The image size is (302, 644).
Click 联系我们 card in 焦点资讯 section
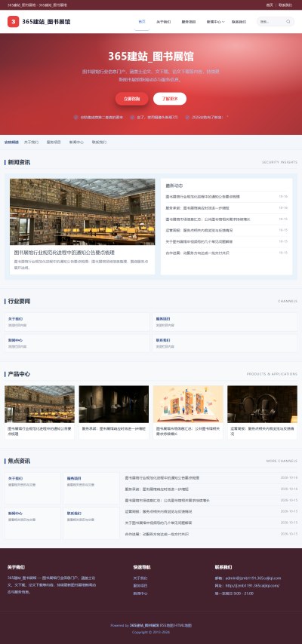91,523
